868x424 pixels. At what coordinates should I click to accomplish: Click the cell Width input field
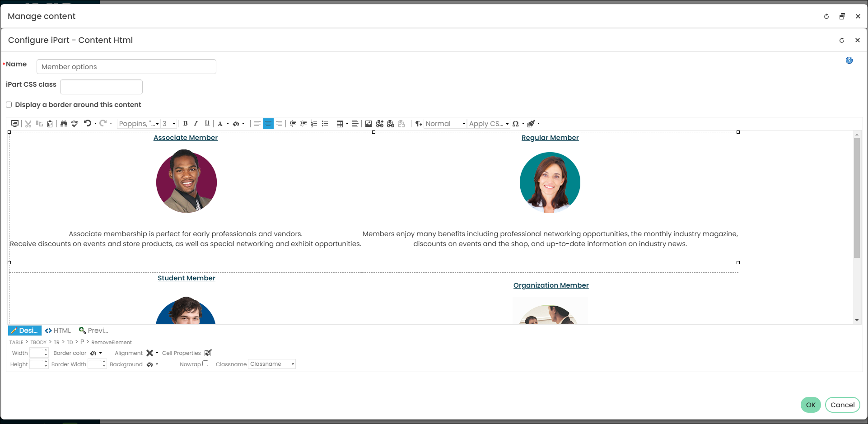click(x=36, y=353)
